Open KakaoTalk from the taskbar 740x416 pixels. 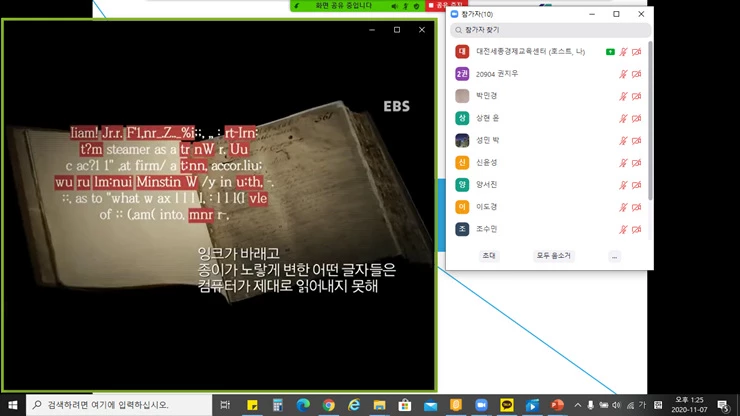tap(507, 405)
